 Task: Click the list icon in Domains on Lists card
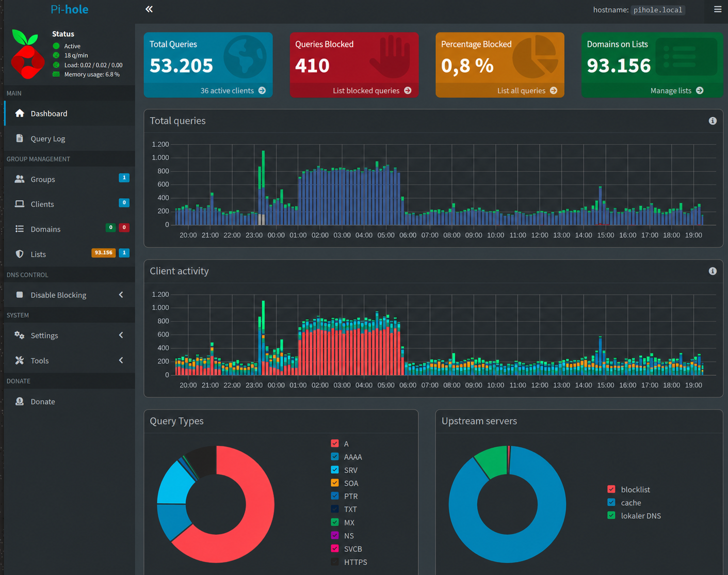coord(686,57)
